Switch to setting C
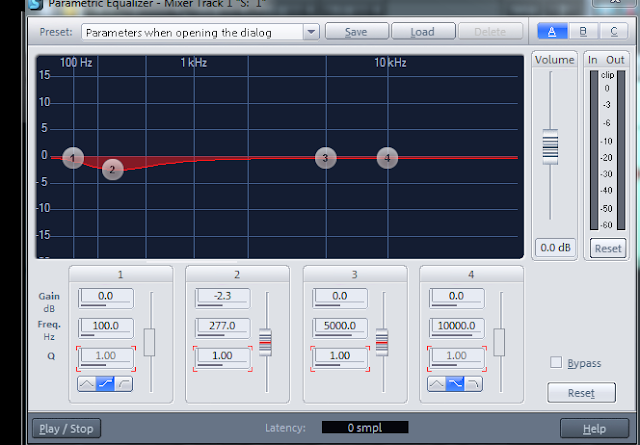Viewport: 640px width, 445px height. 613,31
